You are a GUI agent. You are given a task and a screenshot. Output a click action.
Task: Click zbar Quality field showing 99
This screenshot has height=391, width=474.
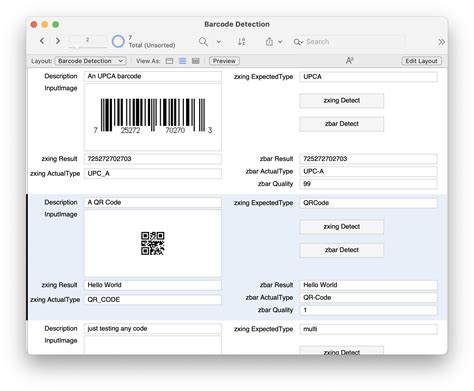[x=368, y=184]
